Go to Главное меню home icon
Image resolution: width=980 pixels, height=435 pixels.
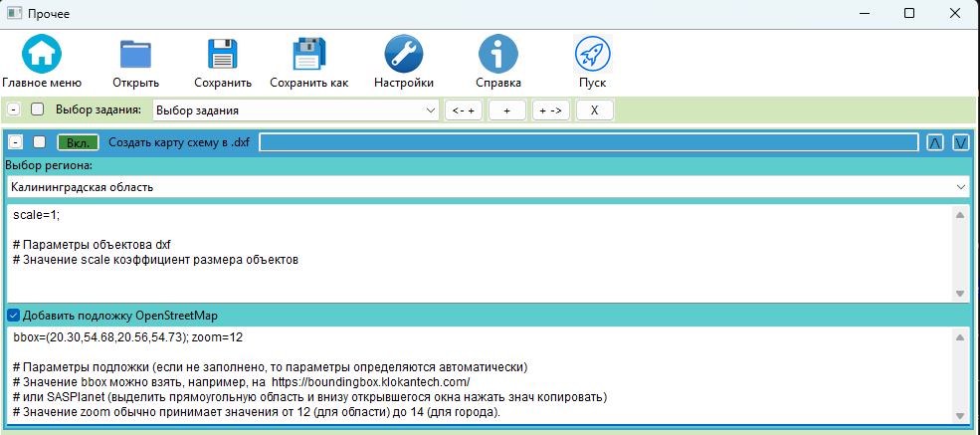41,54
